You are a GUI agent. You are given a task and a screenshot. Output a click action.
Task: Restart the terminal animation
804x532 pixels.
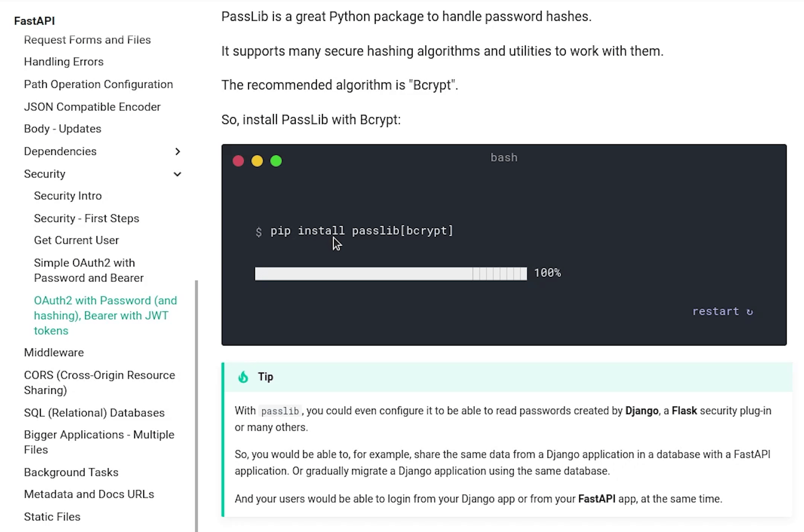coord(722,312)
